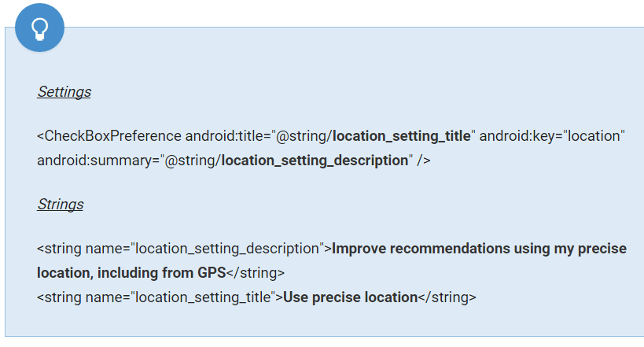Click the lightbulb tip icon
Viewport: 644px width, 347px height.
click(39, 29)
